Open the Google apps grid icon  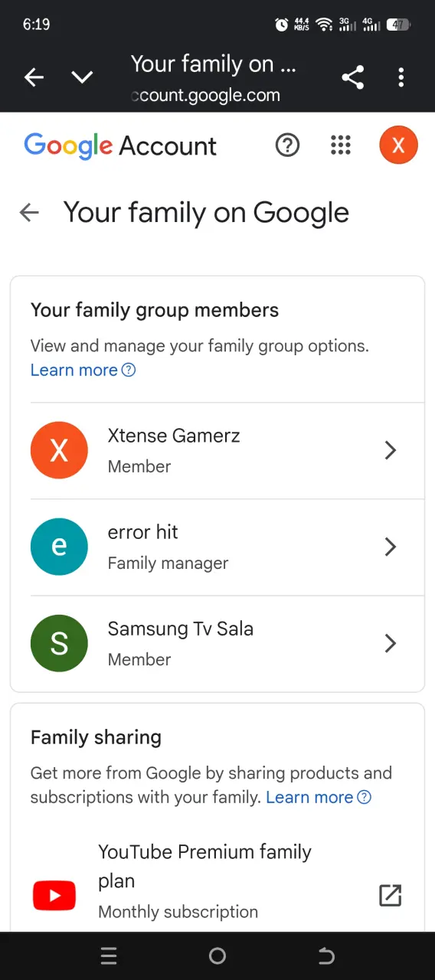point(341,145)
